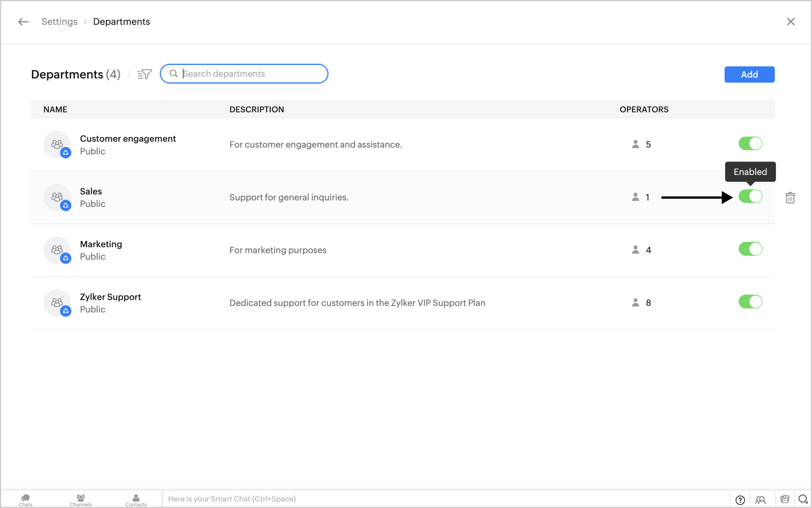This screenshot has width=812, height=508.
Task: Click the magnifier icon in bottom bar
Action: click(x=803, y=499)
